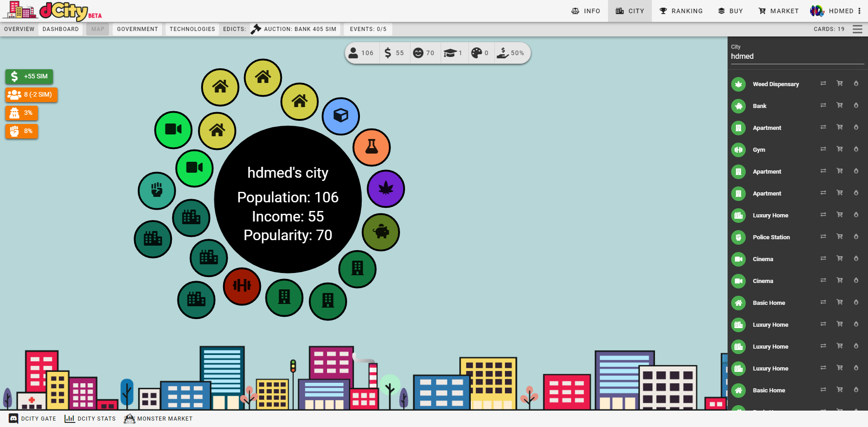The height and width of the screenshot is (427, 868).
Task: Open the Technologies tab
Action: 192,29
